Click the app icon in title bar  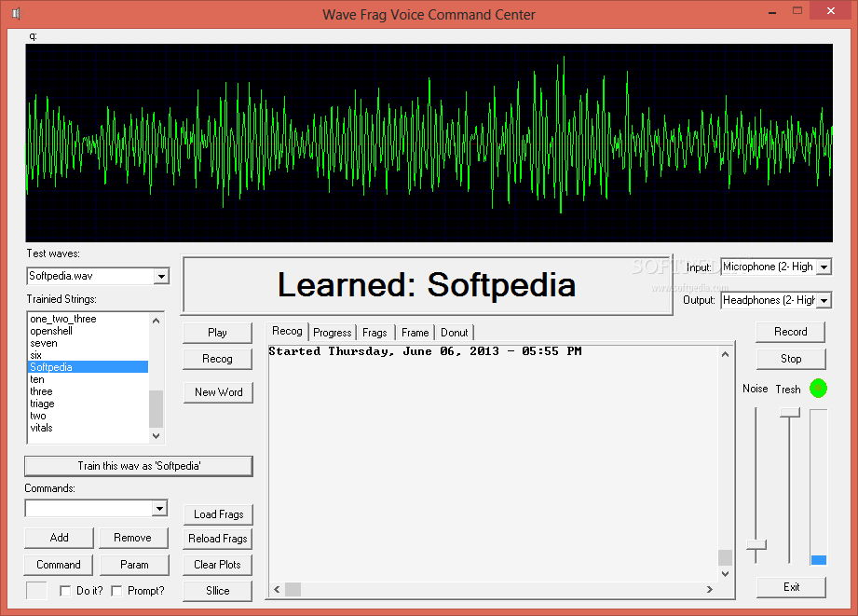click(16, 13)
